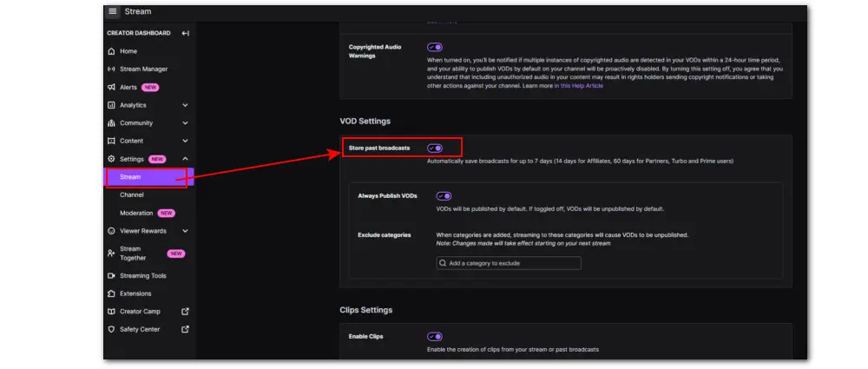Collapse the Settings section chevron

pos(185,159)
